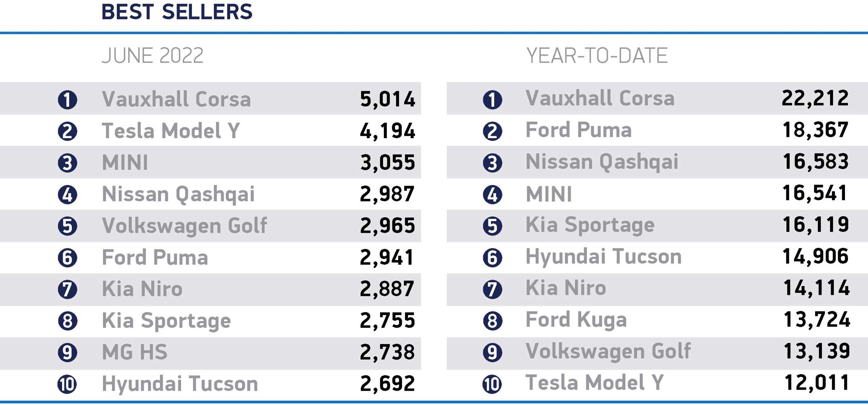Select the rank 5 badge next to Volkswagen Golf in June
The height and width of the screenshot is (405, 868).
tap(67, 226)
